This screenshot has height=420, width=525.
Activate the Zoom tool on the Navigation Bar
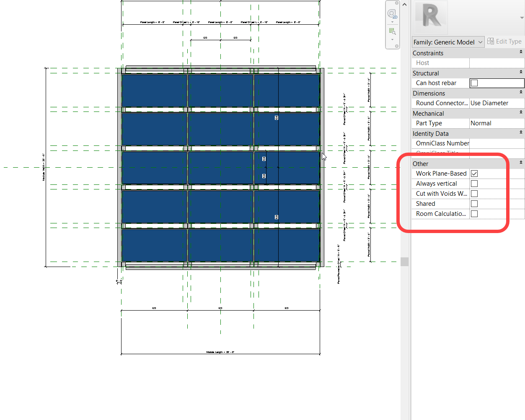pos(392,30)
